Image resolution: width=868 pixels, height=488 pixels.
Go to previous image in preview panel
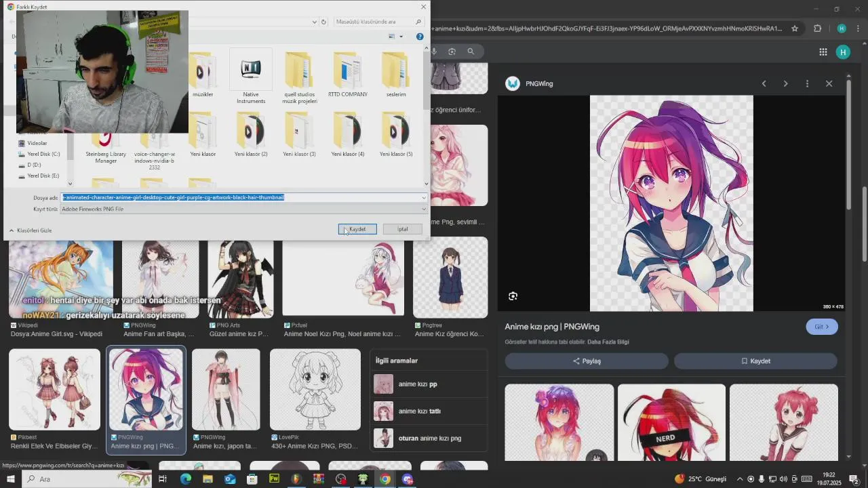click(764, 83)
